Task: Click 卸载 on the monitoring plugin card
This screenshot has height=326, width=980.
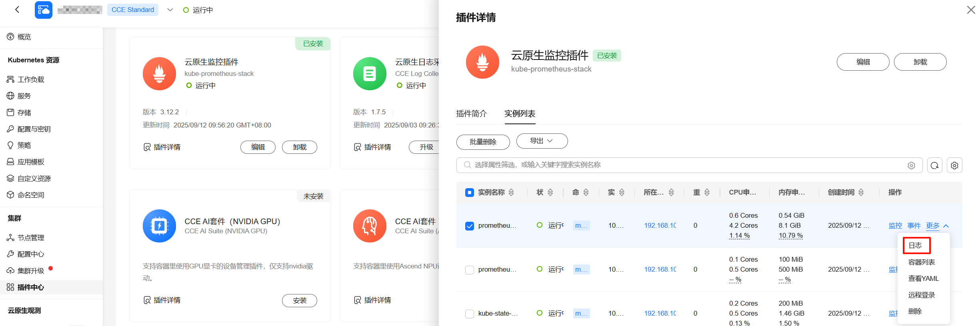Action: 300,147
